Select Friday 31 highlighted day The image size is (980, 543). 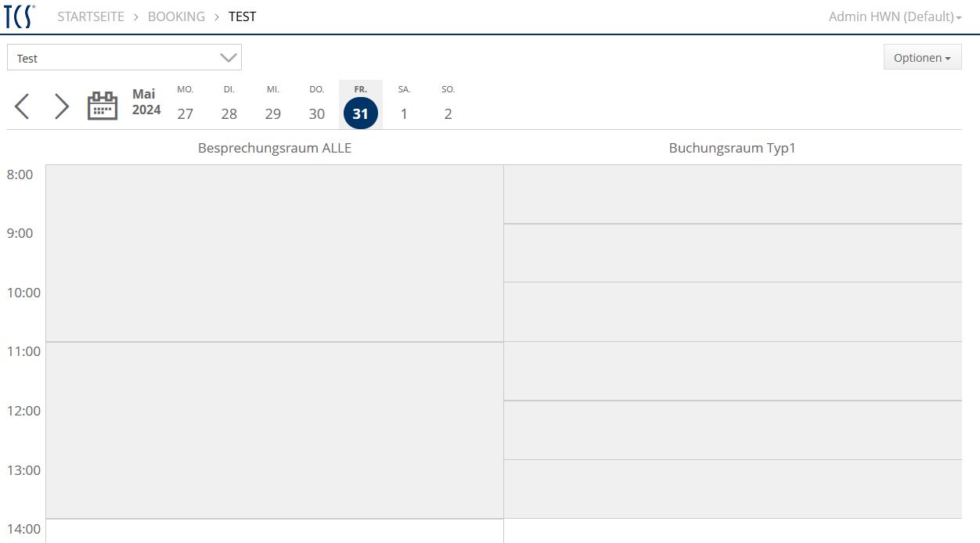tap(361, 113)
